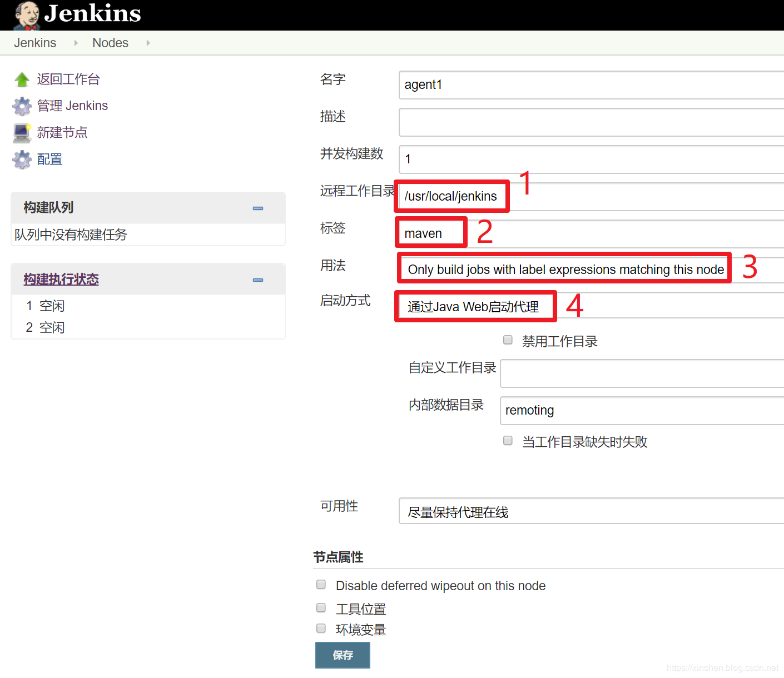Click the 标签 field containing maven

pos(592,233)
